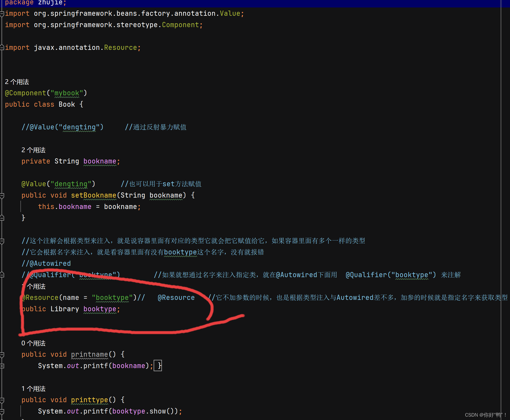Select the "dengting" string in @Value
Viewport: 510px width, 420px height.
click(x=71, y=184)
